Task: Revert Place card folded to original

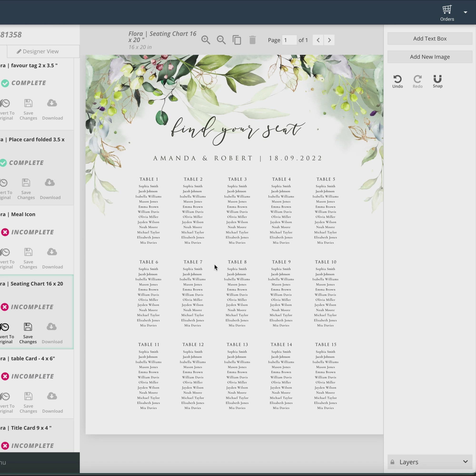Action: click(x=5, y=189)
